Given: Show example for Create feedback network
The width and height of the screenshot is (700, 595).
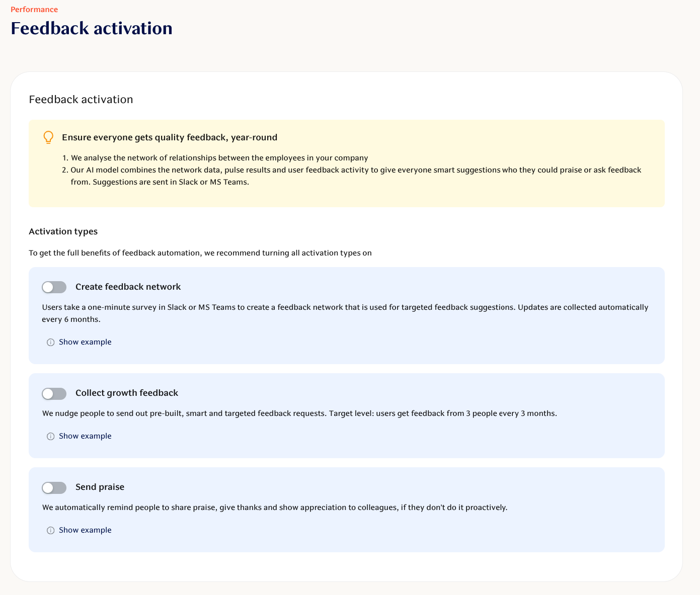Looking at the screenshot, I should coord(85,342).
